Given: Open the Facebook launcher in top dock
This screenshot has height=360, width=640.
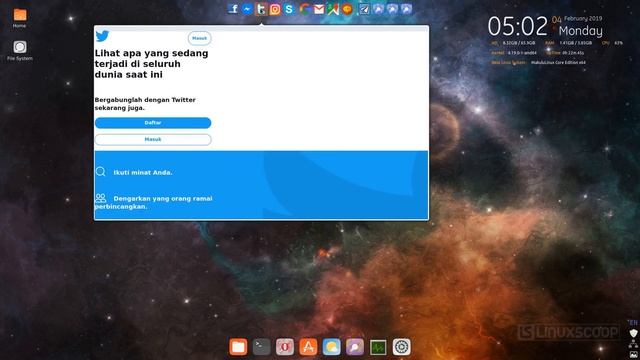Looking at the screenshot, I should click(x=233, y=9).
